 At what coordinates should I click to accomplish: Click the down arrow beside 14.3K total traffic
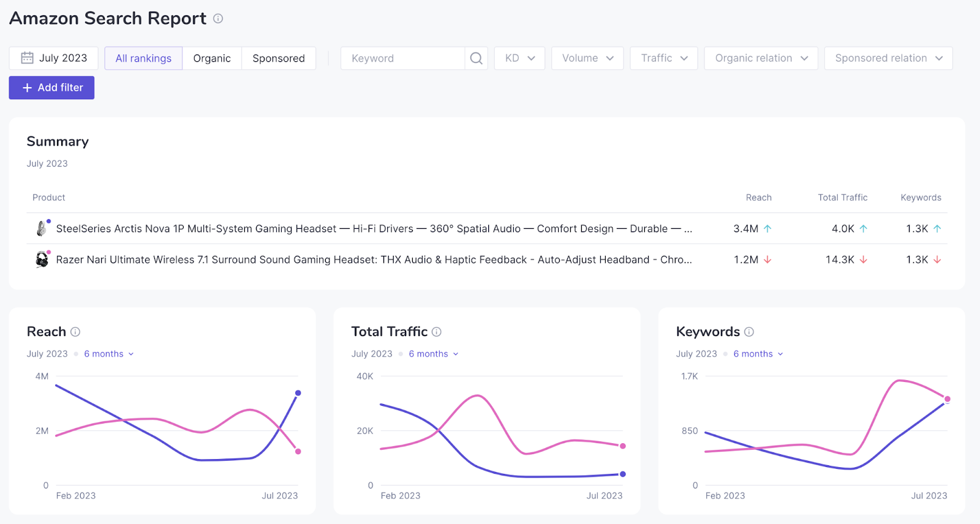pyautogui.click(x=864, y=260)
